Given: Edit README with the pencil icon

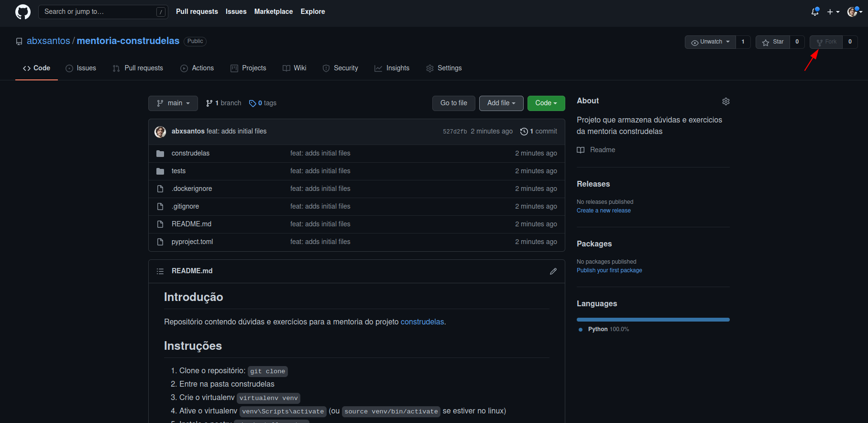Looking at the screenshot, I should pos(553,271).
